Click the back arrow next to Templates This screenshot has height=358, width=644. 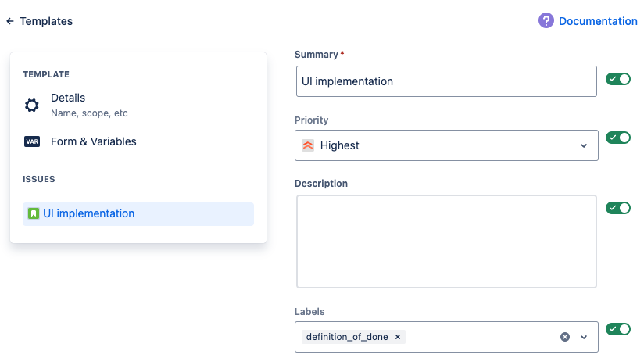point(10,22)
